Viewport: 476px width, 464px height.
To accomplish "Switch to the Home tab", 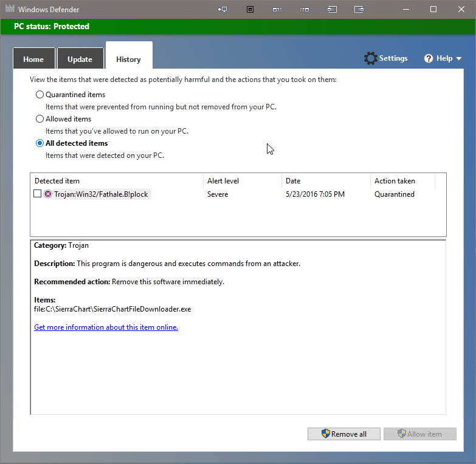I will point(33,59).
